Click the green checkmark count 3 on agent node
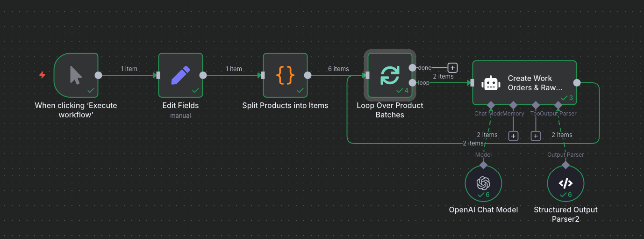The height and width of the screenshot is (239, 644). [566, 98]
